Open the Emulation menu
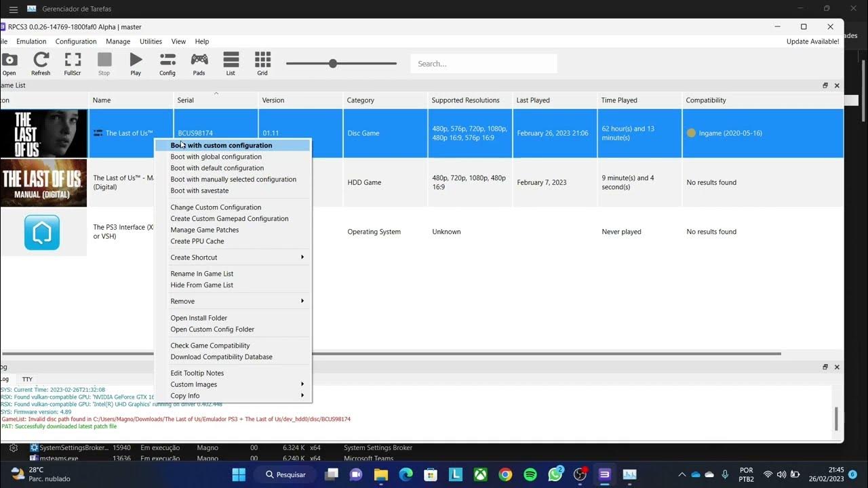This screenshot has width=868, height=488. tap(31, 41)
